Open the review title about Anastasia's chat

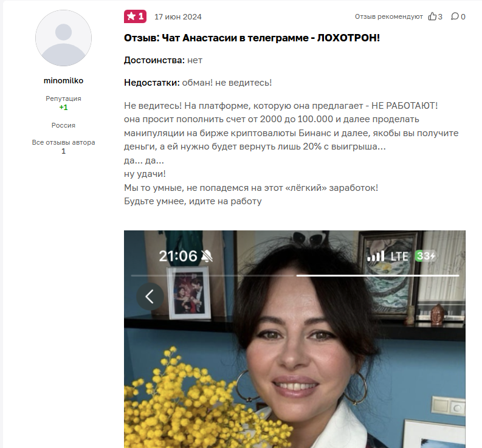coord(252,38)
